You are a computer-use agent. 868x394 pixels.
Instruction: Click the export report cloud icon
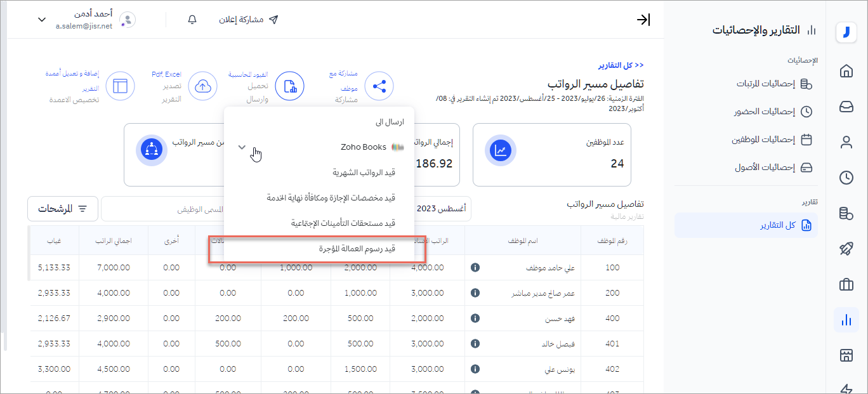pyautogui.click(x=203, y=86)
